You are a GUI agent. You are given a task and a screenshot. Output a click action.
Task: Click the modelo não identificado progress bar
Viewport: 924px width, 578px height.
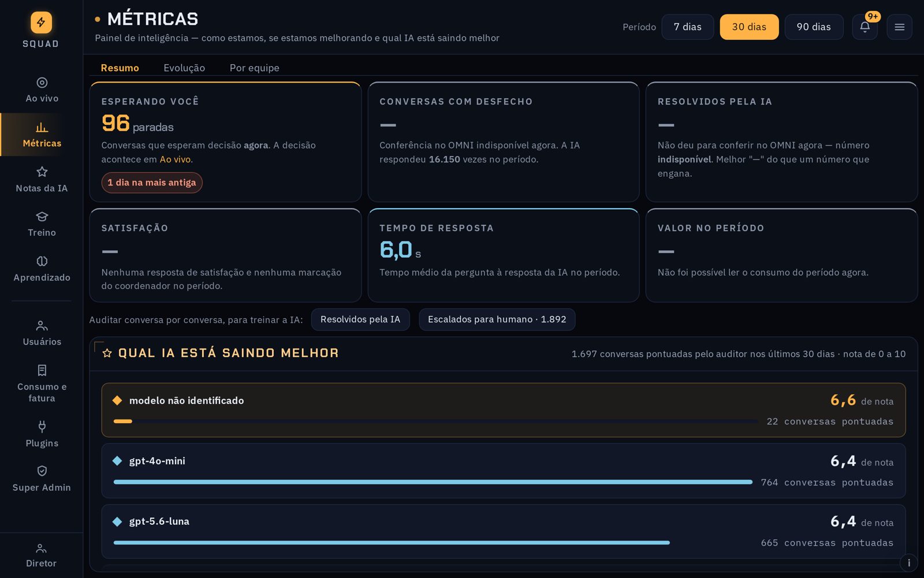(x=436, y=421)
